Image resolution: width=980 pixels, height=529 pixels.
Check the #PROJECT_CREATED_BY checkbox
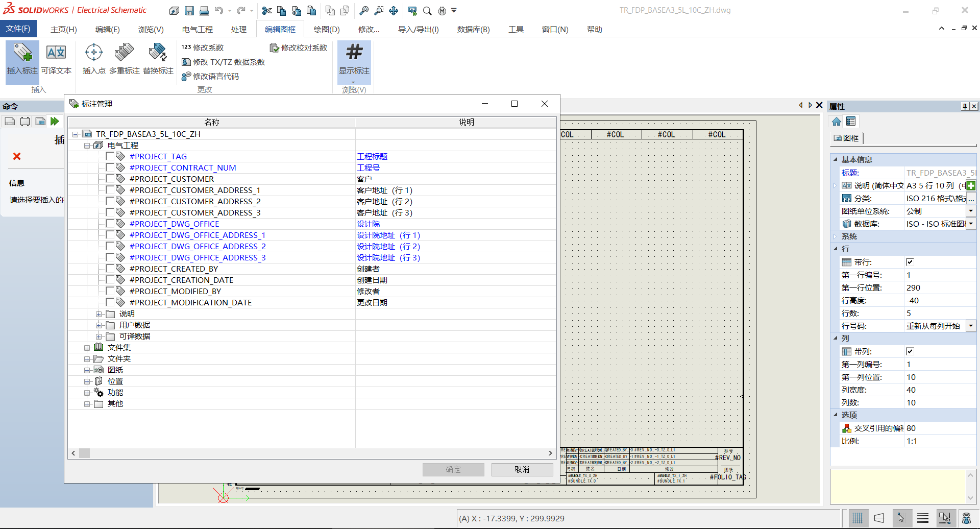[110, 269]
